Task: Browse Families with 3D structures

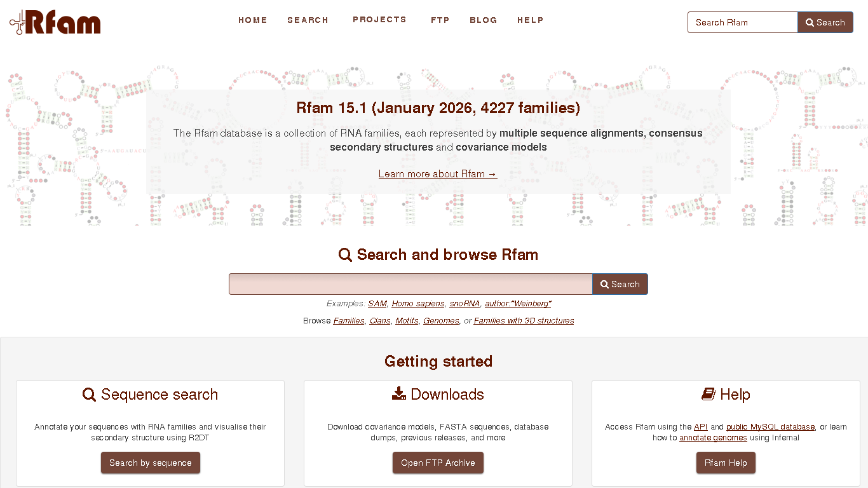Action: [524, 321]
